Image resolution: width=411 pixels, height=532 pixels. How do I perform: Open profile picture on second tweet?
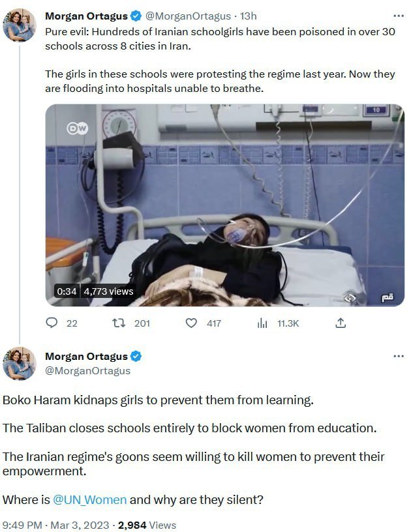(x=20, y=364)
